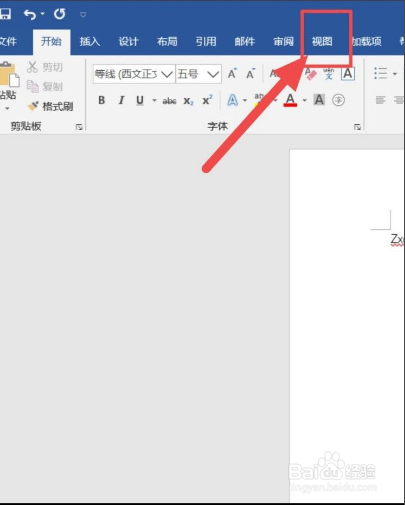Click the character border A icon
This screenshot has width=405, height=505.
pos(348,74)
